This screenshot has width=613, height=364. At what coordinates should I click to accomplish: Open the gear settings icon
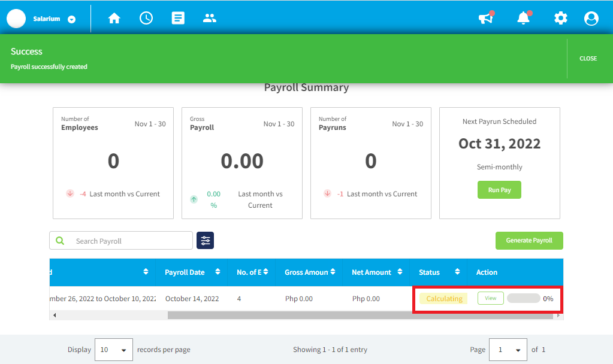pyautogui.click(x=561, y=18)
